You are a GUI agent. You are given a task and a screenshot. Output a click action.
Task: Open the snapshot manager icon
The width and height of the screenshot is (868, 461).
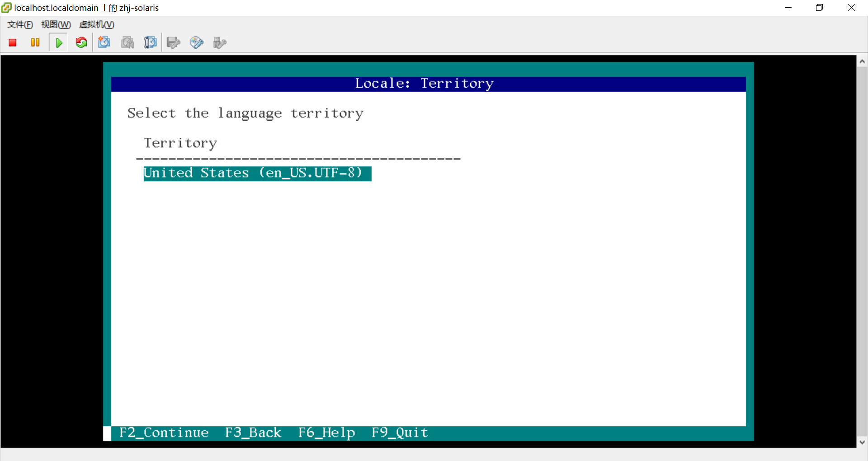pyautogui.click(x=150, y=42)
